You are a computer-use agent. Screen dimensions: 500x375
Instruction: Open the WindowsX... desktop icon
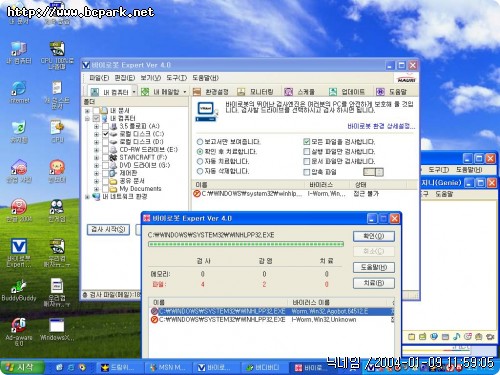[57, 326]
